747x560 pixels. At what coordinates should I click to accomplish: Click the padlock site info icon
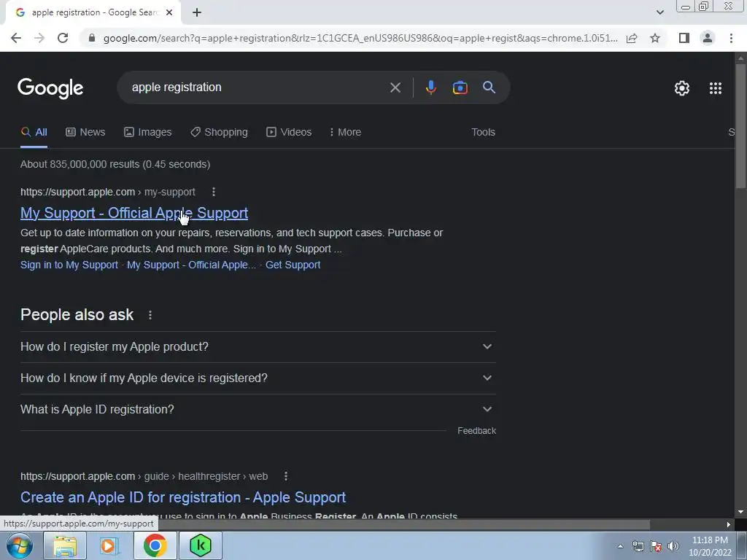click(x=92, y=38)
